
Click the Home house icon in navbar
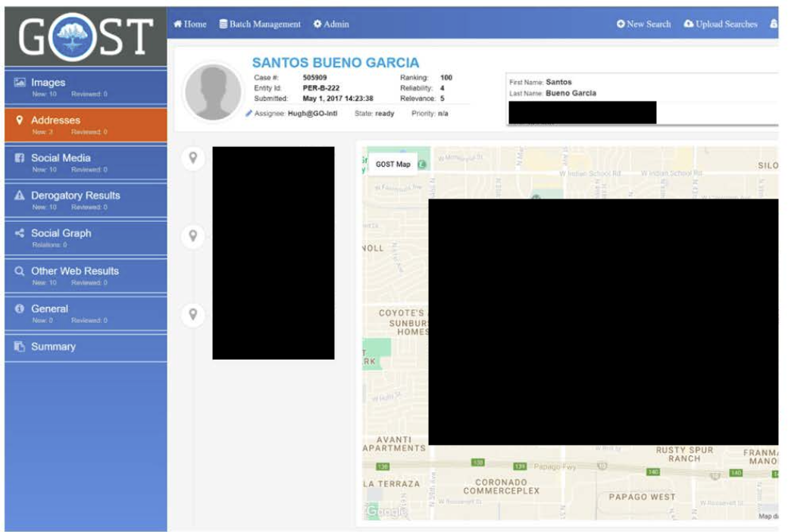pyautogui.click(x=177, y=23)
